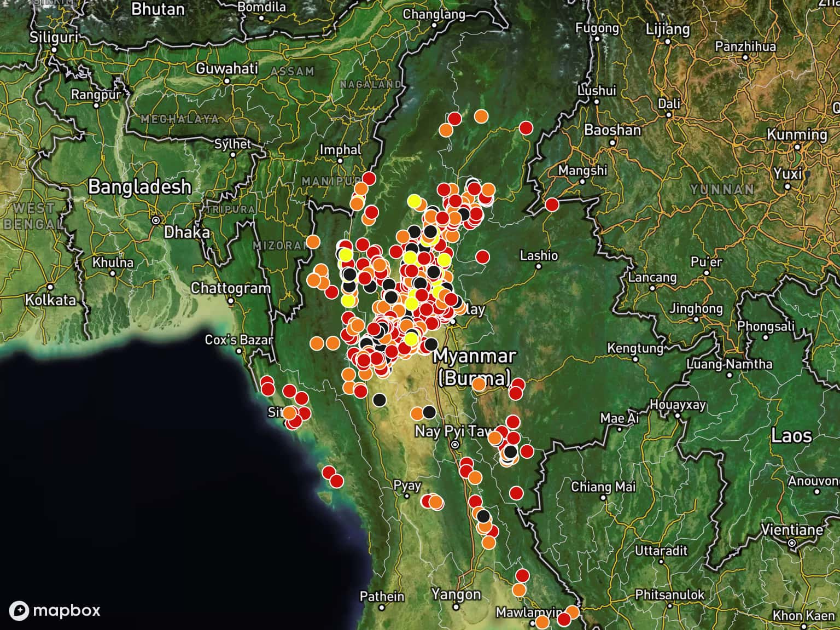Click the mapbox logo link
Image resolution: width=840 pixels, height=630 pixels.
[55, 610]
